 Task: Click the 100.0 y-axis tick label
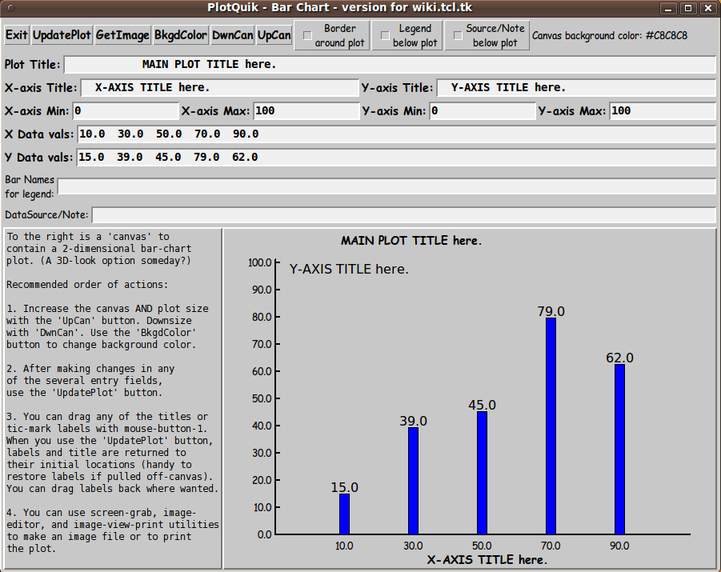point(260,263)
